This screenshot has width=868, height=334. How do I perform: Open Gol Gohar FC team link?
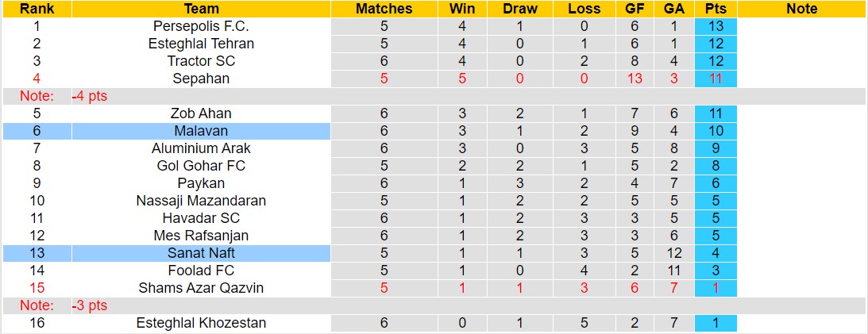(x=201, y=166)
